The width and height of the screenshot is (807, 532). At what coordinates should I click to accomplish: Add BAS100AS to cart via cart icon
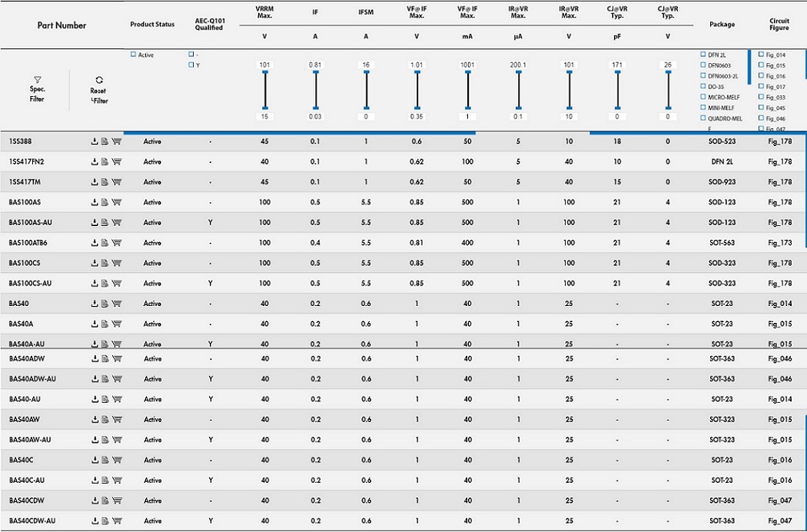[117, 202]
